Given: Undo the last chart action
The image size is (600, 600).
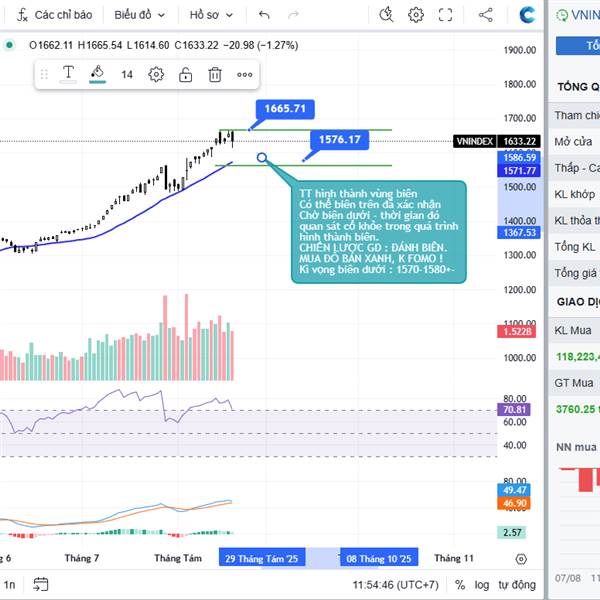Looking at the screenshot, I should coord(264,15).
